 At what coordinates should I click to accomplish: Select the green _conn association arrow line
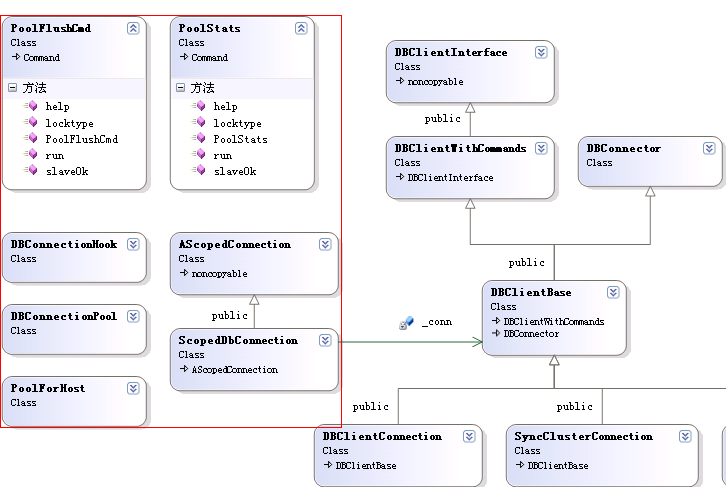coord(411,342)
